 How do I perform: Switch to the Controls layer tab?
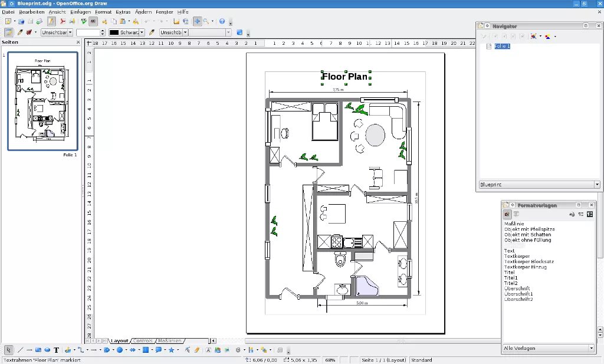143,340
